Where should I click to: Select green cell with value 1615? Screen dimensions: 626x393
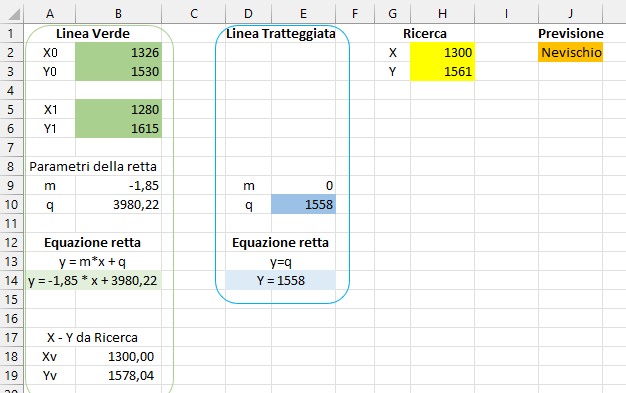[x=118, y=128]
